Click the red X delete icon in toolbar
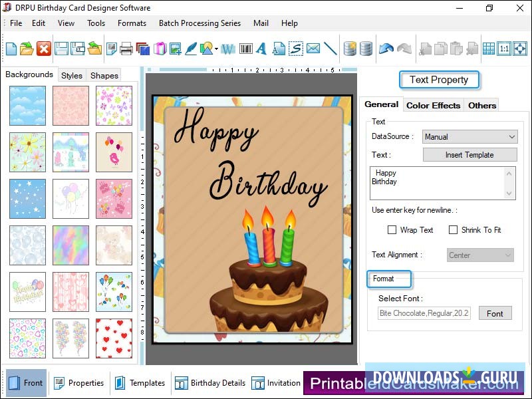Image resolution: width=532 pixels, height=399 pixels. click(44, 49)
